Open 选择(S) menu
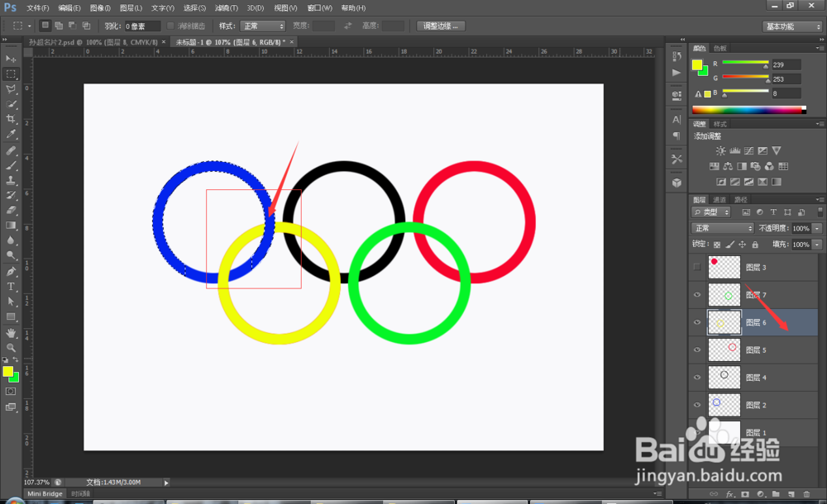The height and width of the screenshot is (504, 827). pyautogui.click(x=194, y=8)
